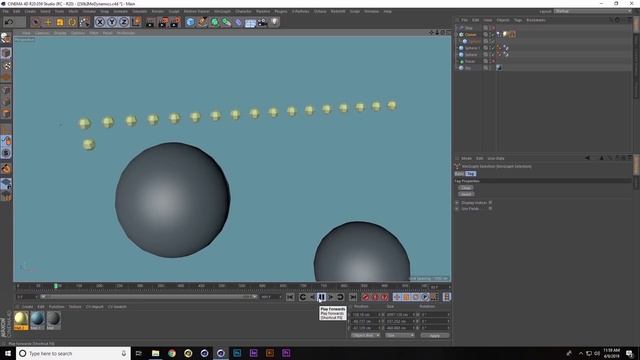Open the Object (Rel) coordinate dropdown

(365, 336)
